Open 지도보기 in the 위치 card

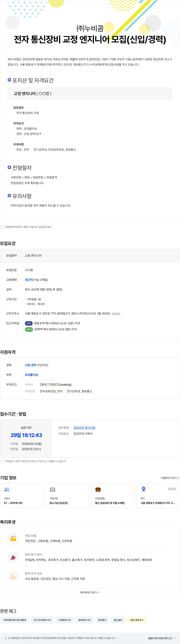[x=172, y=489]
